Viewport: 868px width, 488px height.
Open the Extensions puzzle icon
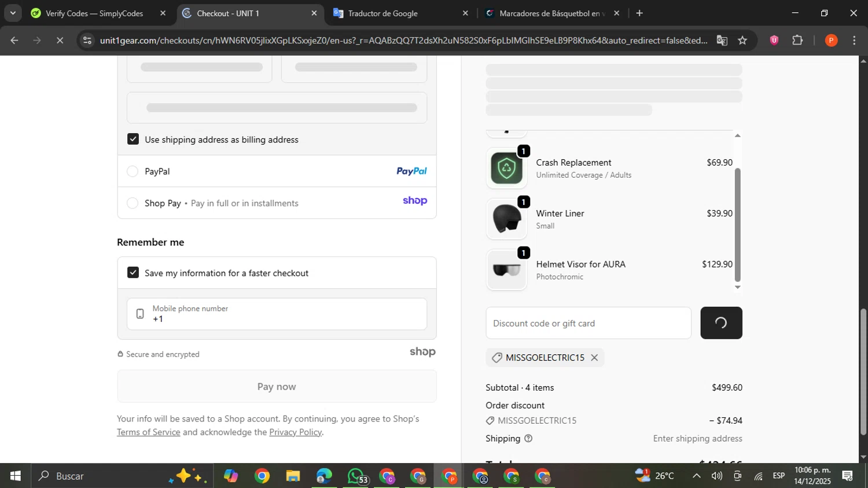pyautogui.click(x=797, y=41)
